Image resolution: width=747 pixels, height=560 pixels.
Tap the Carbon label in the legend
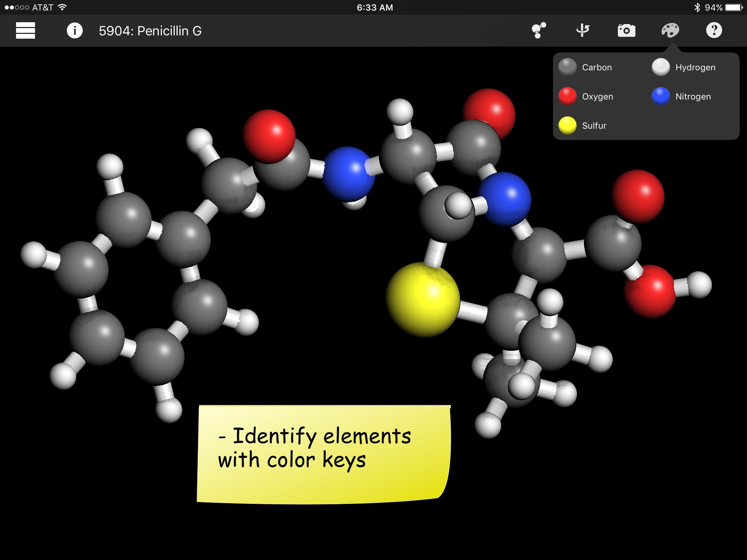(597, 67)
